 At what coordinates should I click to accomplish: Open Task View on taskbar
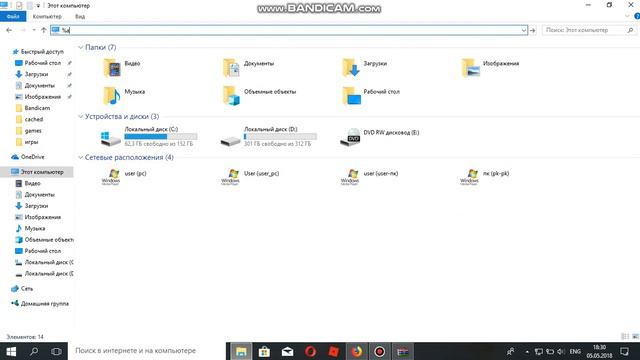pos(56,351)
